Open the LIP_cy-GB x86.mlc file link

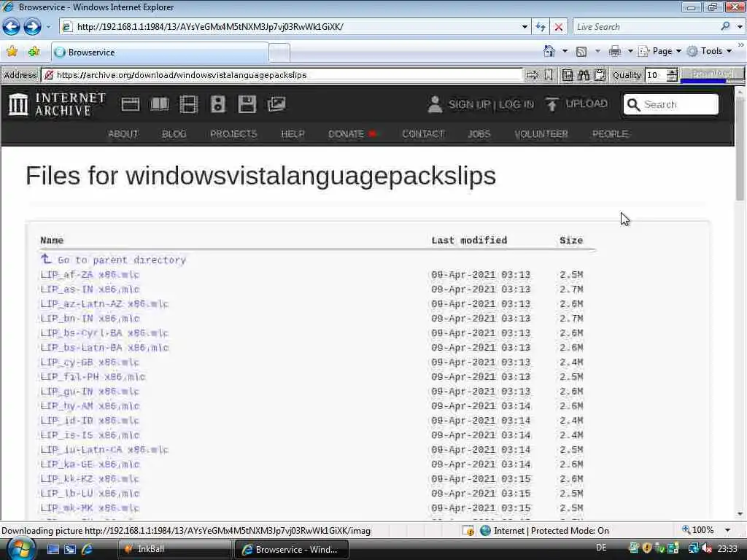pyautogui.click(x=90, y=362)
